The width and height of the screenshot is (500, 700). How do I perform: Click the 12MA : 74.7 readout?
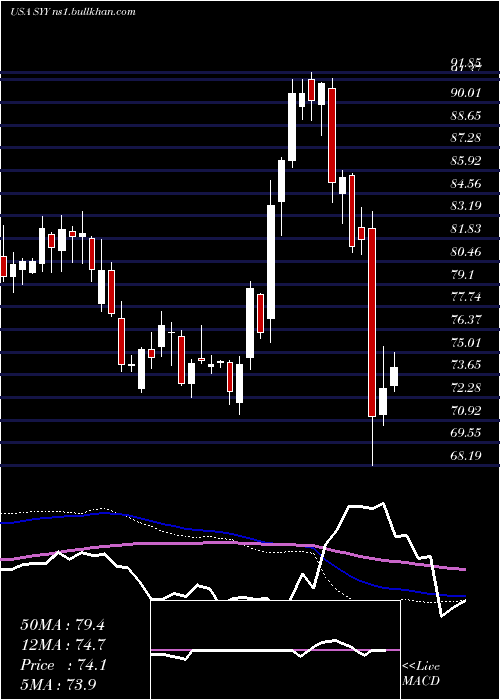click(x=62, y=645)
